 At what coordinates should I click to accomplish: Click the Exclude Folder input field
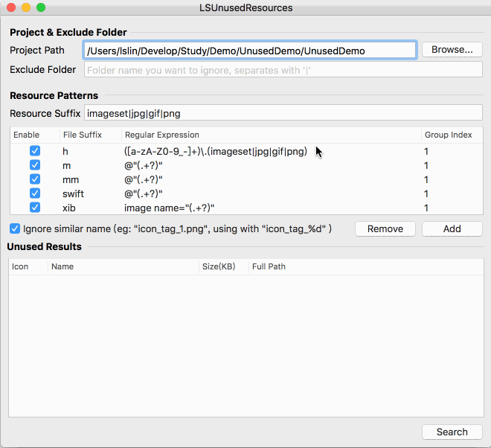(283, 70)
